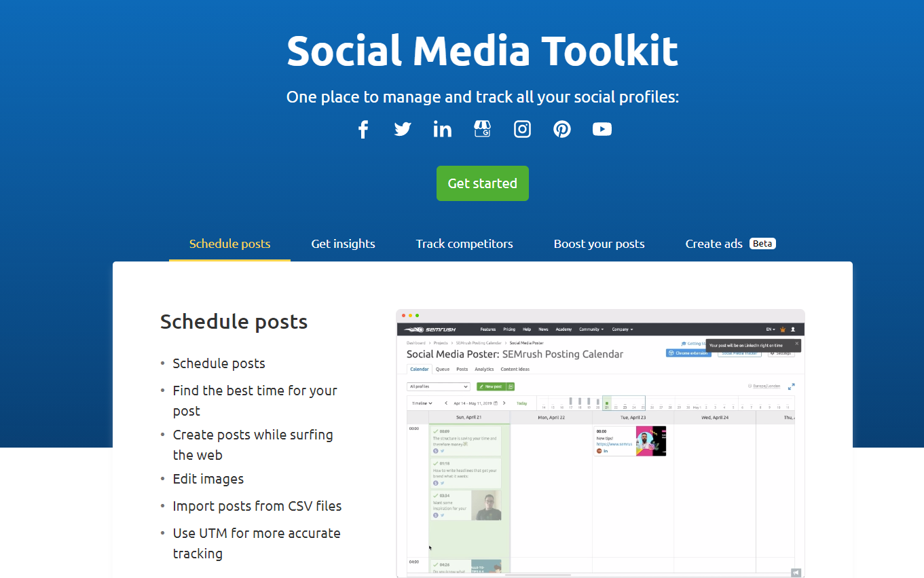Click the Mon, April 22 column header
The width and height of the screenshot is (924, 578).
pyautogui.click(x=552, y=418)
